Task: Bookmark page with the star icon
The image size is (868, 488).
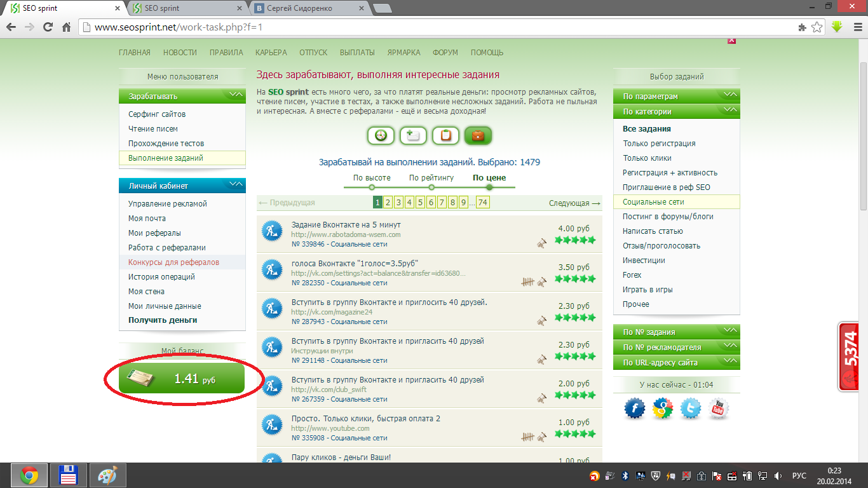Action: [817, 27]
